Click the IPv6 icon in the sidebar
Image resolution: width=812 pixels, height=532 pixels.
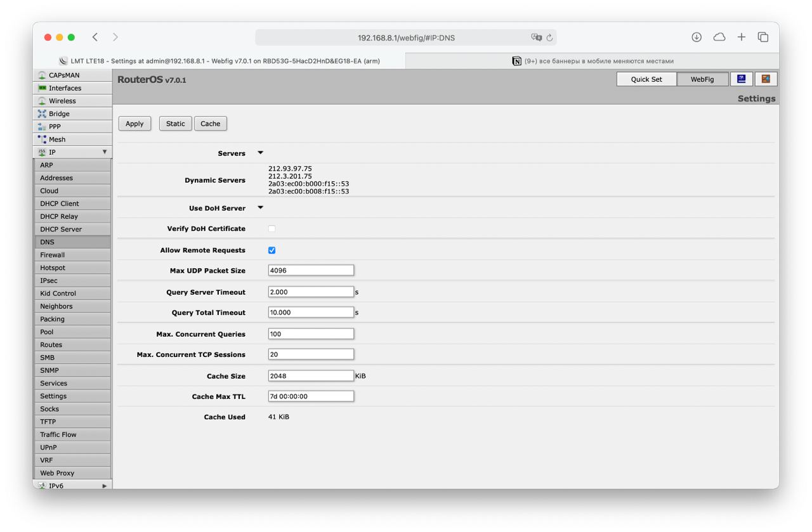tap(43, 486)
